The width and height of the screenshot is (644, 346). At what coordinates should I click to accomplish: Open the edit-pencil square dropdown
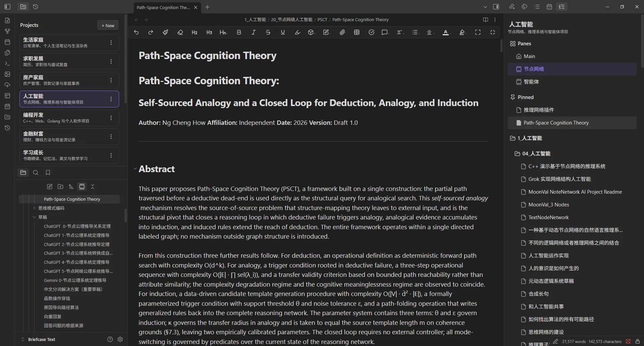click(x=327, y=32)
